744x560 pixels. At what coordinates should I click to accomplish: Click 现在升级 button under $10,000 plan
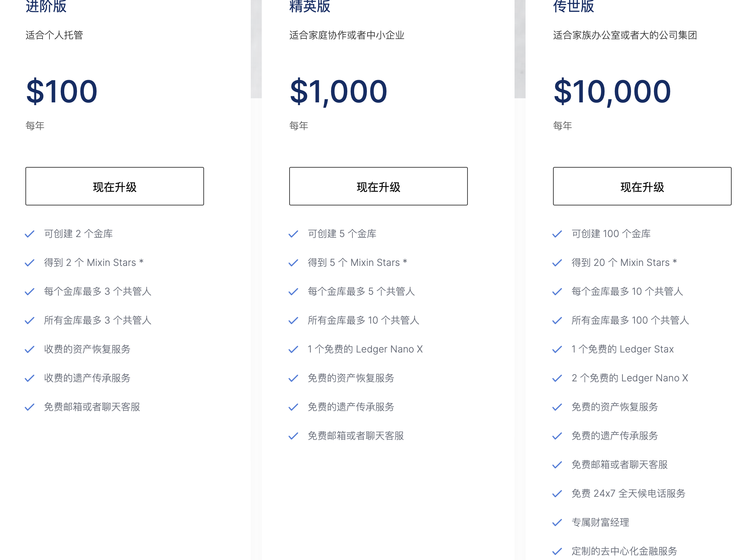coord(642,186)
